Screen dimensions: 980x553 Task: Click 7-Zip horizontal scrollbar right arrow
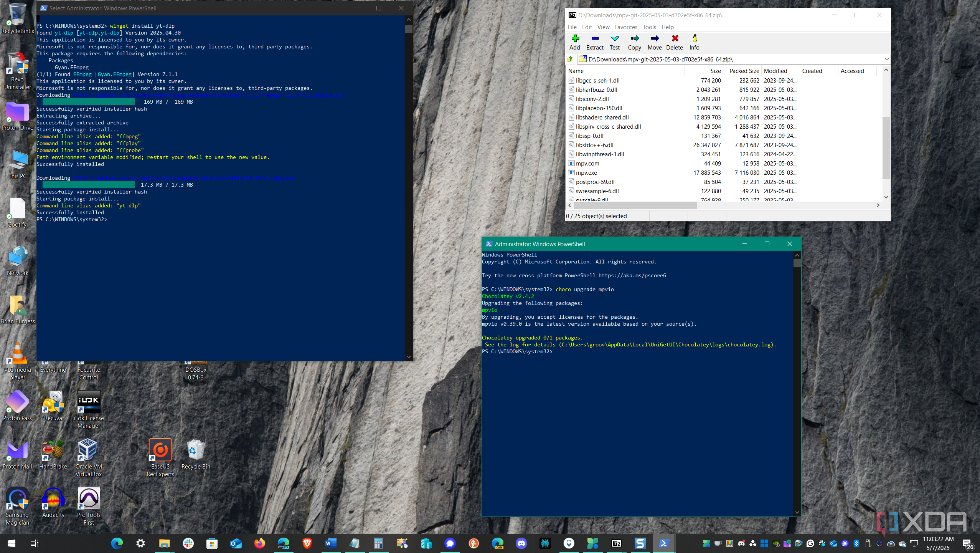click(878, 205)
